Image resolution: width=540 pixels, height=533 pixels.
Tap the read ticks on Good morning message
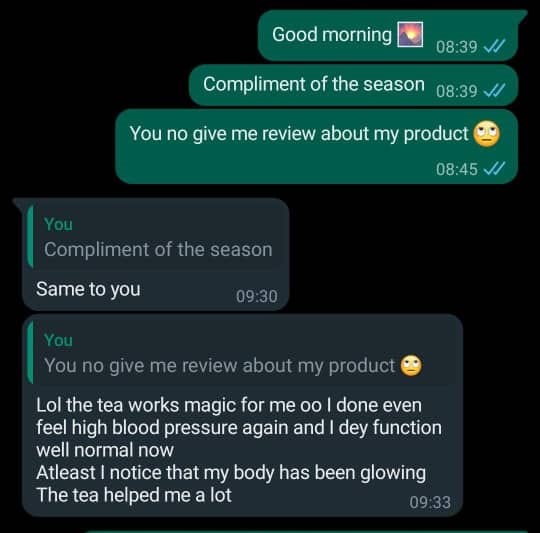494,46
